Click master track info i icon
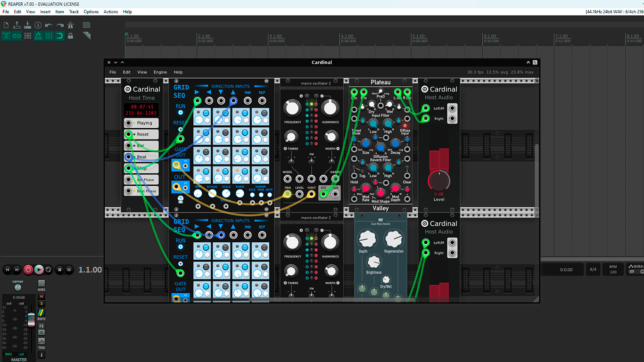 pos(41,354)
